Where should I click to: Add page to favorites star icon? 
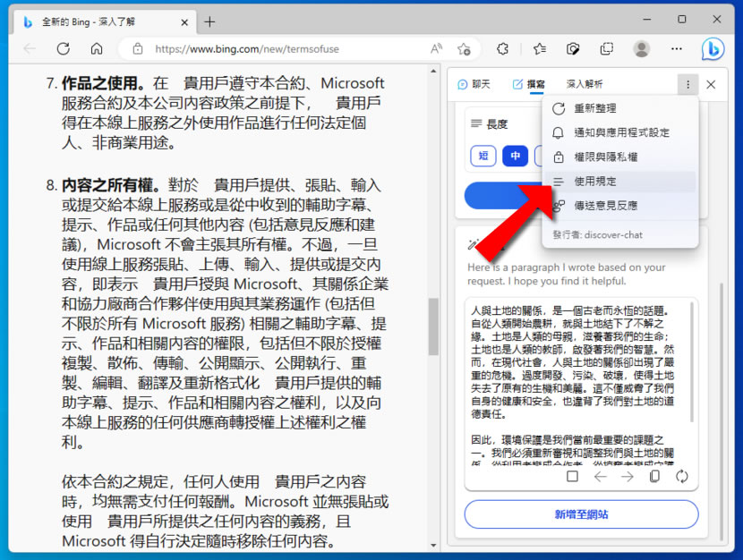tap(464, 49)
